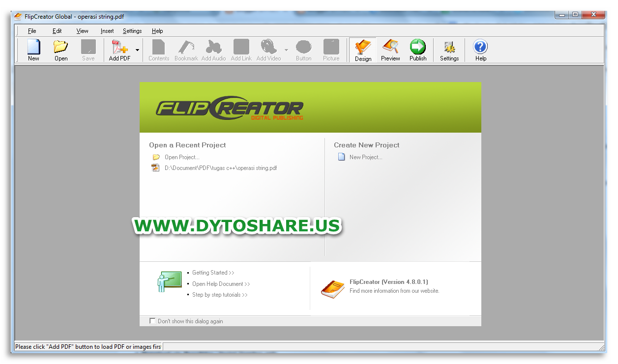Open the Edit menu
This screenshot has width=618, height=364.
click(57, 31)
